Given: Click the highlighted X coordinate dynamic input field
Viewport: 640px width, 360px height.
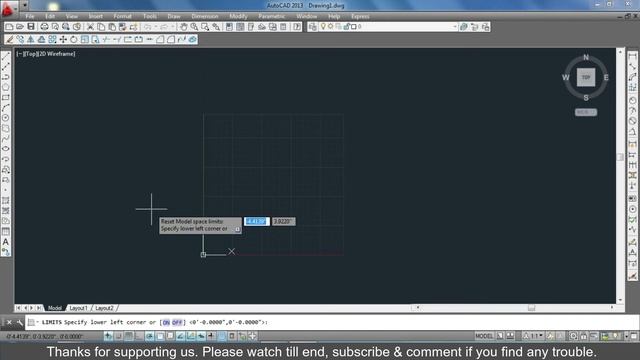Looking at the screenshot, I should click(x=257, y=221).
